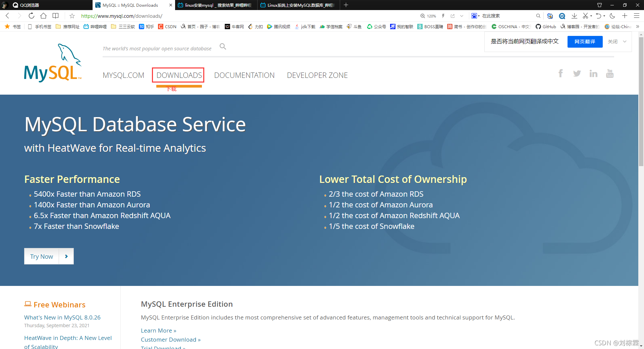Image resolution: width=644 pixels, height=349 pixels.
Task: Click the lightning speed mode icon
Action: pos(443,16)
